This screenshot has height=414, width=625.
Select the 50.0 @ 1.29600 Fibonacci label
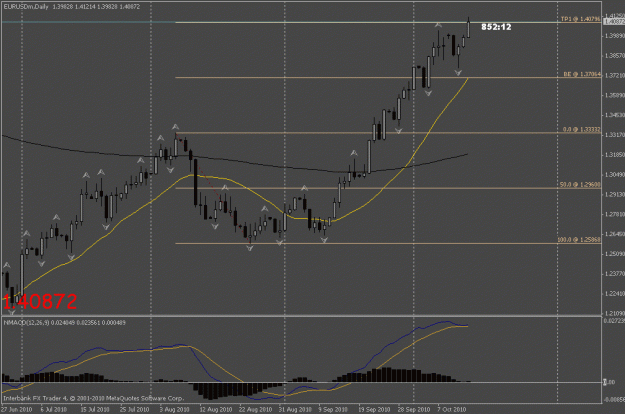(x=580, y=185)
